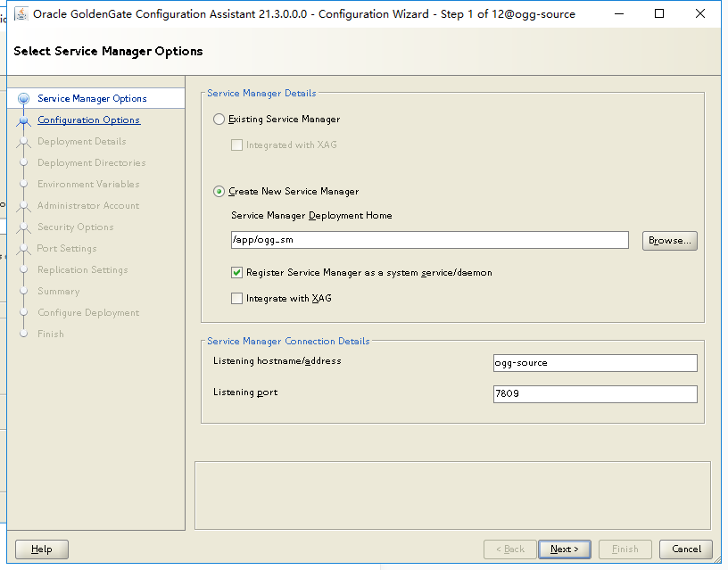Click the Summary step

(59, 291)
